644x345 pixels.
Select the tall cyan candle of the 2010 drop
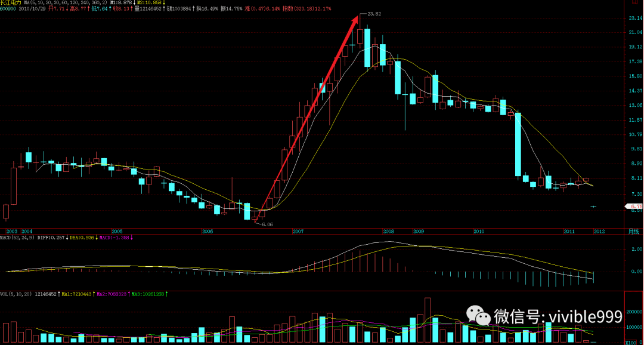pos(518,144)
